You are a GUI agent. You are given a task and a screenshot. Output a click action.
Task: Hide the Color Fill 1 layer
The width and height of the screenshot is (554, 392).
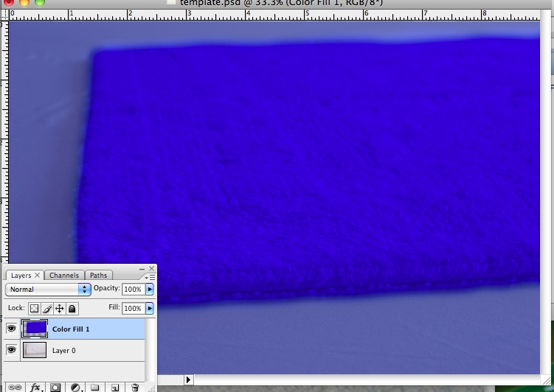(11, 329)
